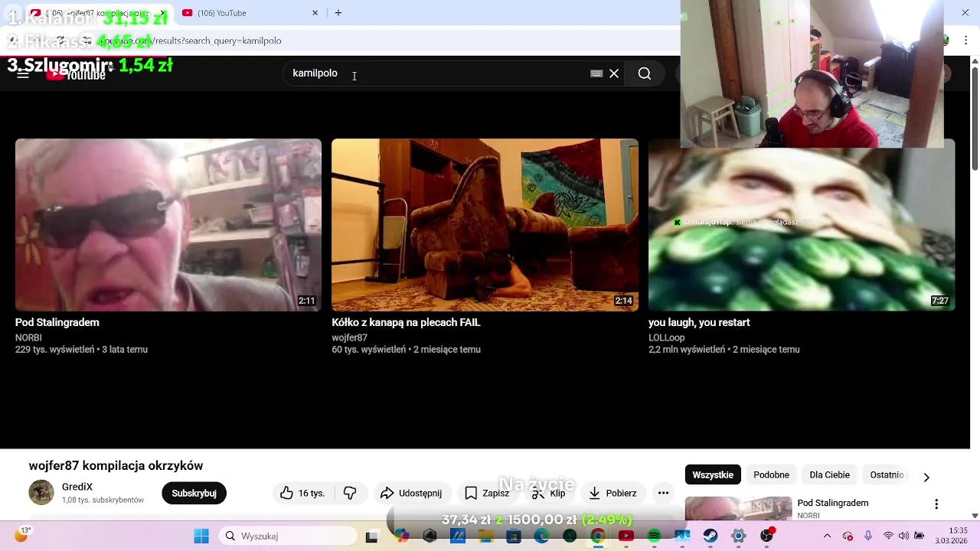Open the volume speaker icon in tray

pos(904,536)
